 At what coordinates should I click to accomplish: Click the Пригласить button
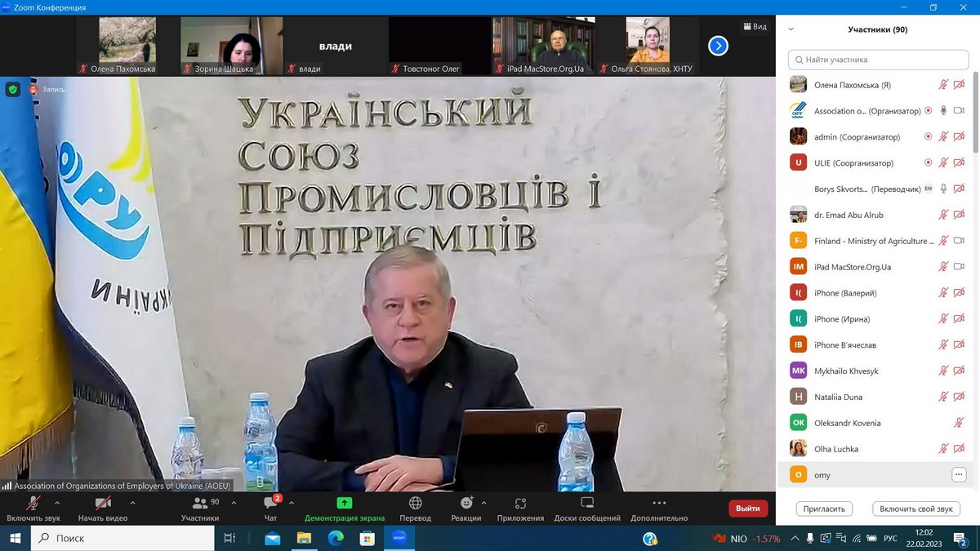pos(824,509)
